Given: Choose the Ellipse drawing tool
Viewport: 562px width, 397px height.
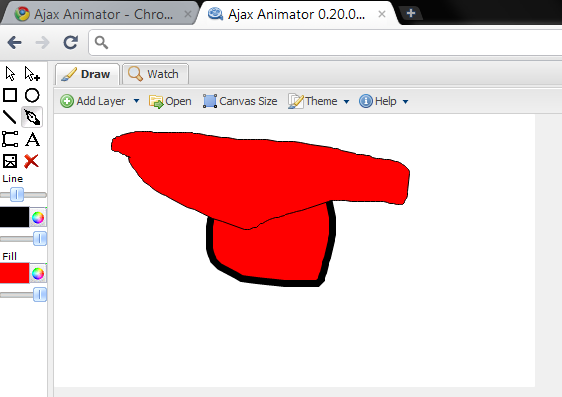Looking at the screenshot, I should (x=32, y=95).
